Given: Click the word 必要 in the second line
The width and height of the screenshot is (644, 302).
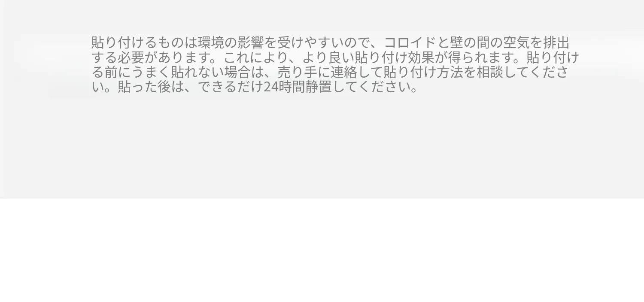Looking at the screenshot, I should (131, 58).
